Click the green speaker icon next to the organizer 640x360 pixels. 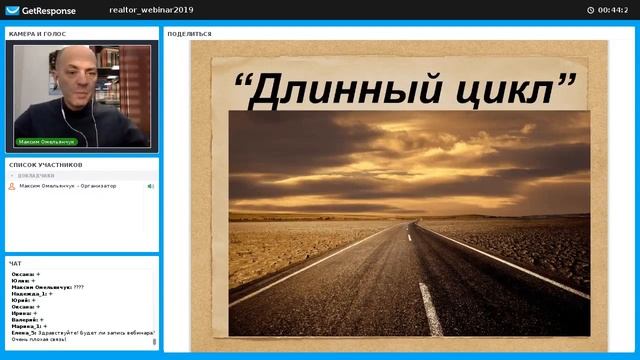tap(151, 186)
